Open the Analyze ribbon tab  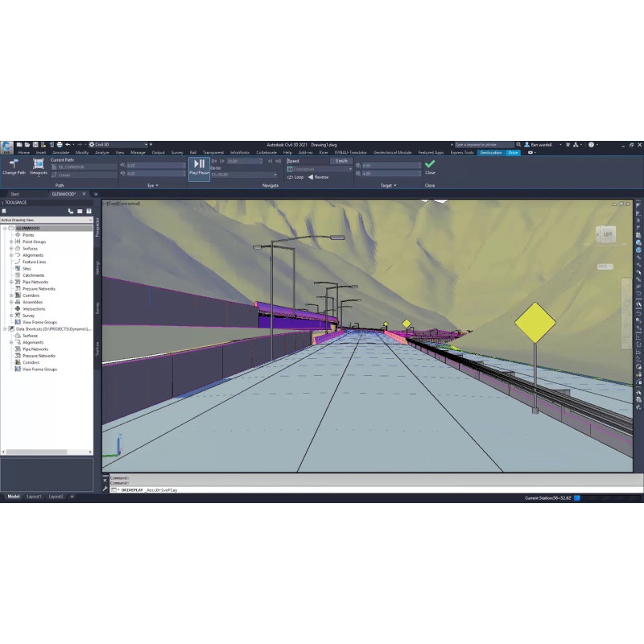(102, 152)
